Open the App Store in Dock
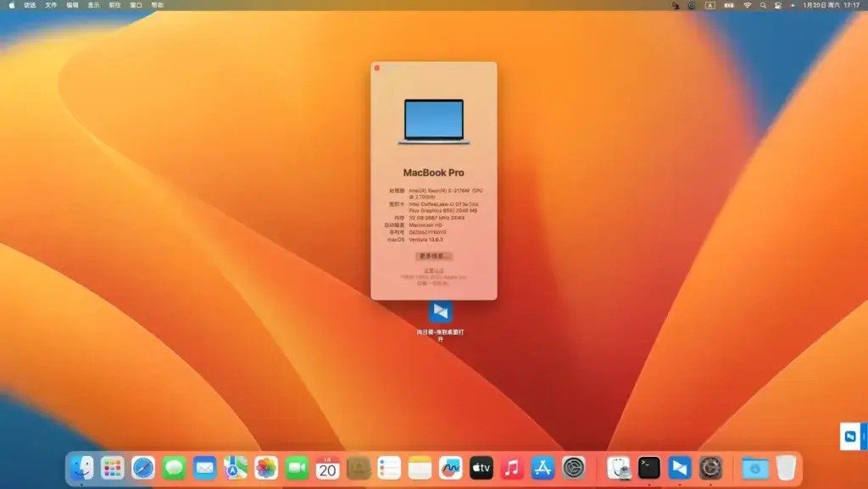This screenshot has height=489, width=868. click(x=542, y=468)
